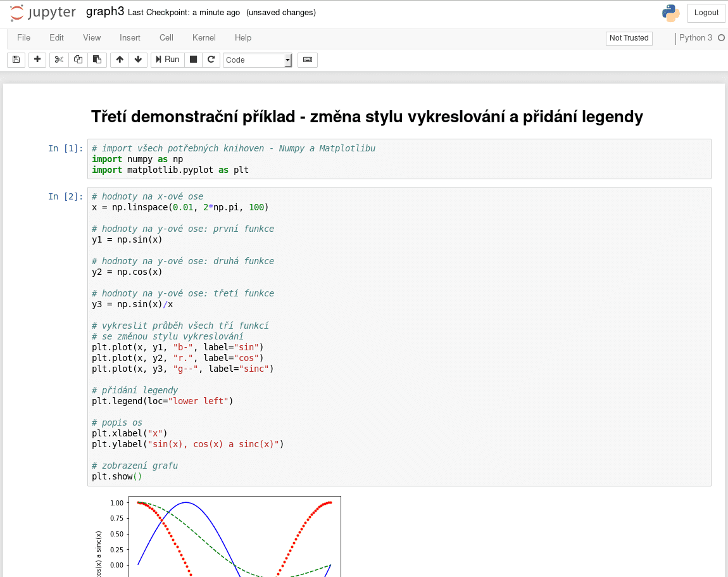This screenshot has width=728, height=577.
Task: Open the Insert menu
Action: [130, 37]
